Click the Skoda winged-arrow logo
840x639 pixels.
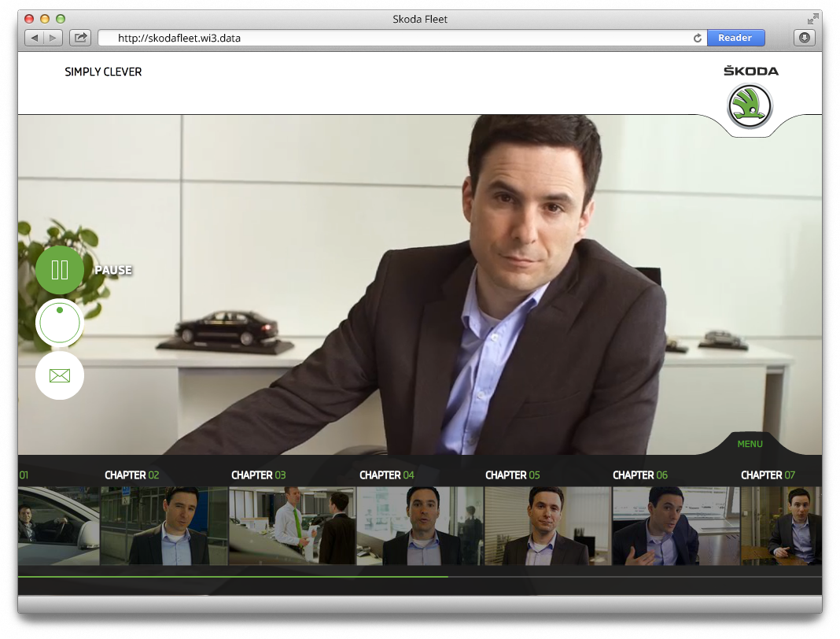coord(750,107)
